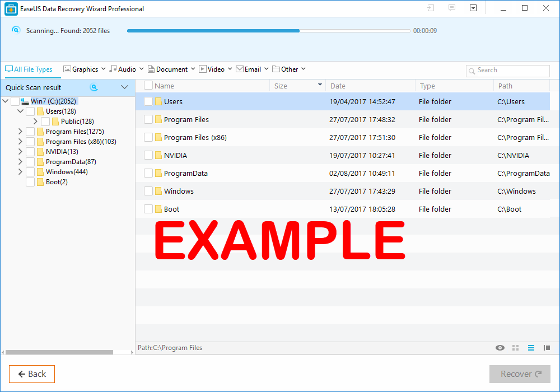Switch to preview pane view icon
560x392 pixels.
pos(547,348)
